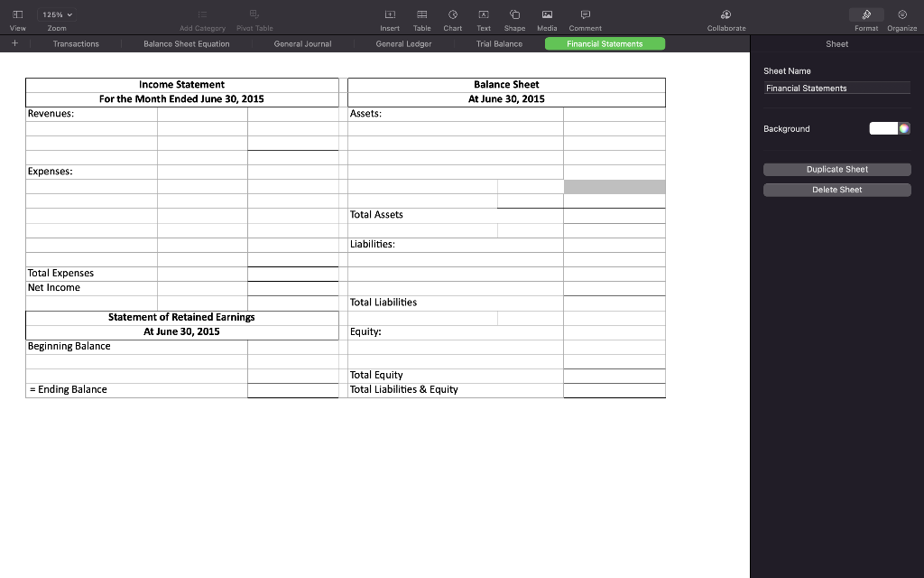This screenshot has height=578, width=924.
Task: Switch to the Trial Balance tab
Action: coord(498,43)
